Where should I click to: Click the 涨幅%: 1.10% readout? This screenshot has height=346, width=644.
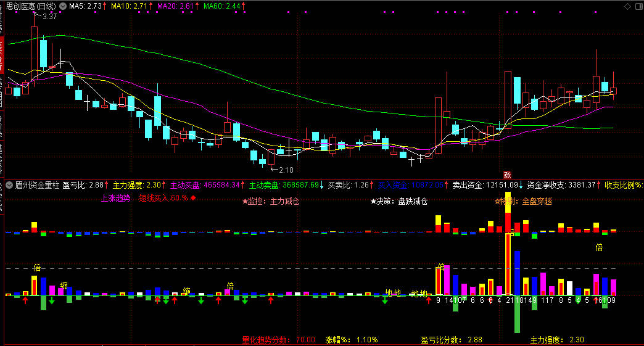[352, 340]
